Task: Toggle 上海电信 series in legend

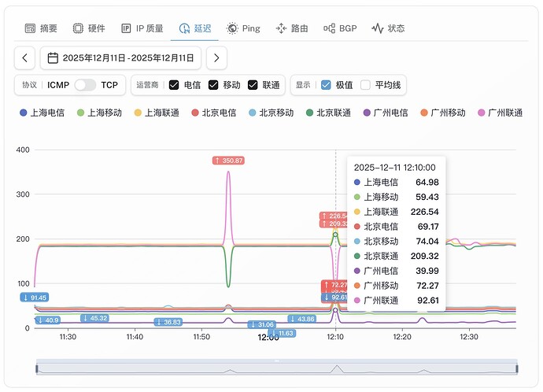Action: 42,113
